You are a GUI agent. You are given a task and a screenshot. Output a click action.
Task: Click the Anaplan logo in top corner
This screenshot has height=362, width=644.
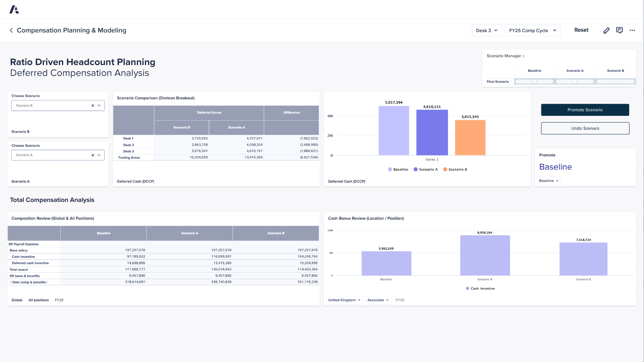[14, 9]
